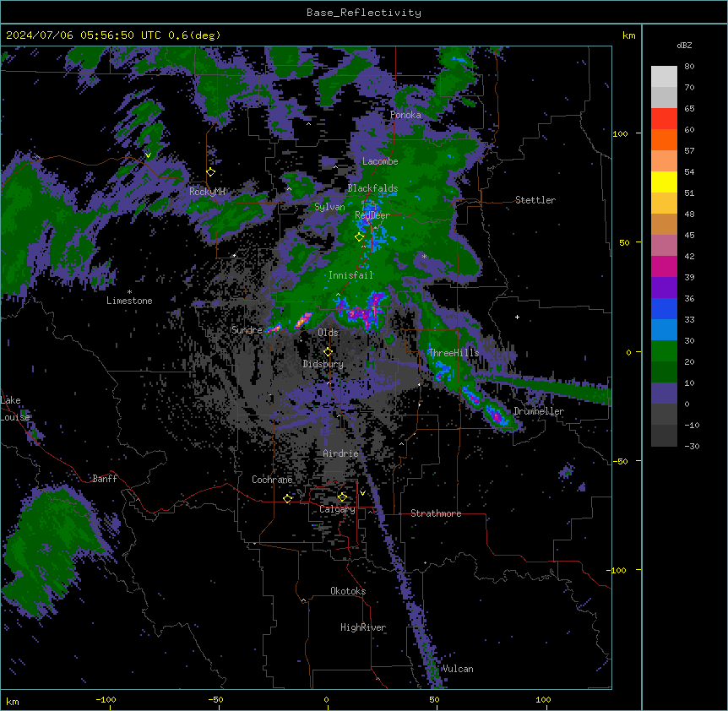Image resolution: width=728 pixels, height=711 pixels.
Task: Click the yellow diamond marker above RockyMH
Action: tap(211, 172)
